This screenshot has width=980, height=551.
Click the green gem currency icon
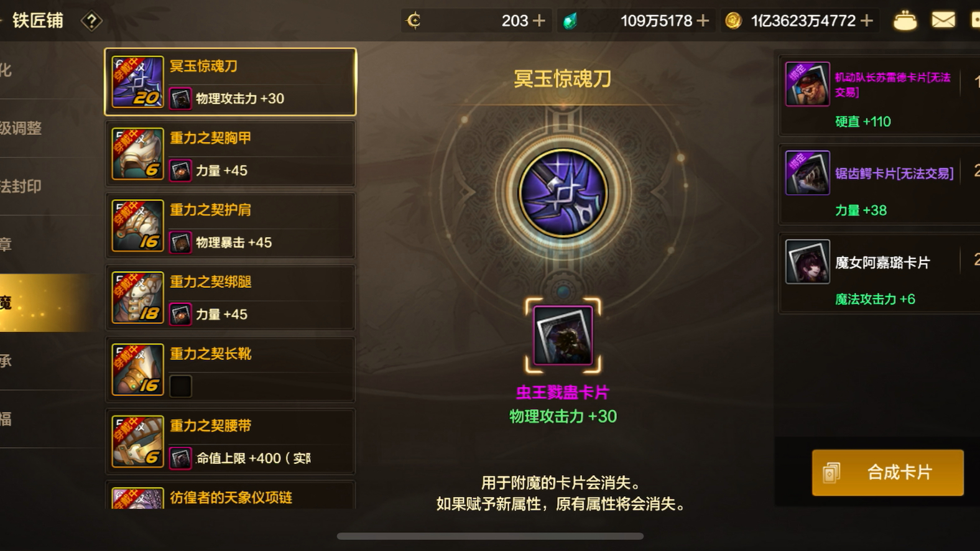pyautogui.click(x=570, y=21)
